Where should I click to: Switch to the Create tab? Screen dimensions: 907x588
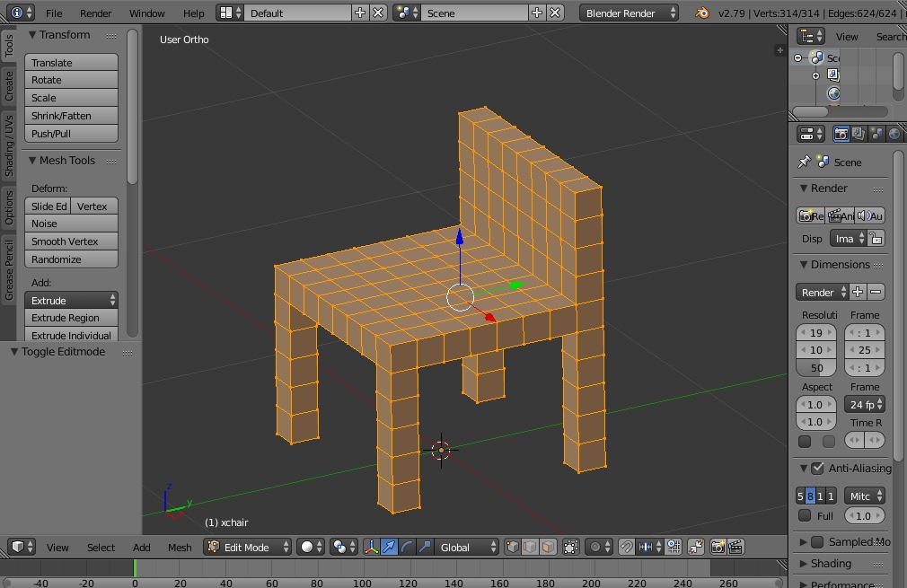[9, 87]
